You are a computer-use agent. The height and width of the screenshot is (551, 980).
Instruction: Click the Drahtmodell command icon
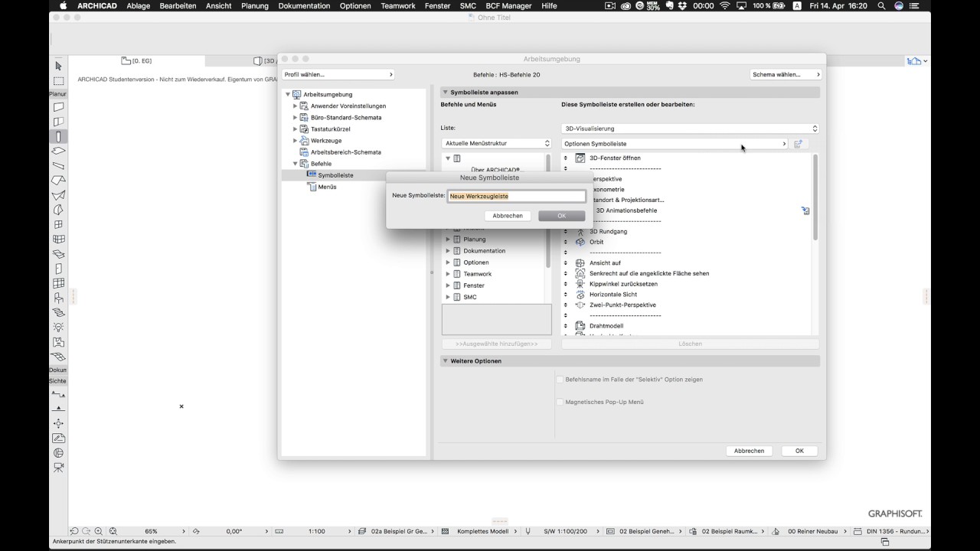(x=580, y=326)
